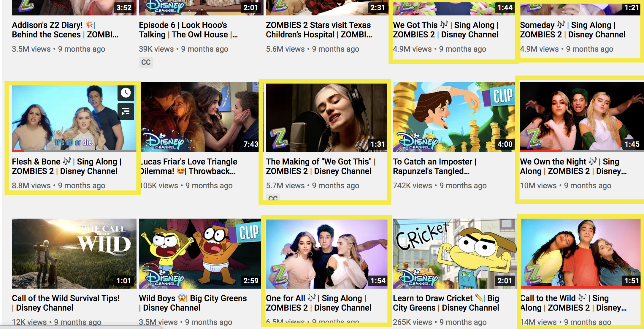Click Add to Queue icon on Flesh & Bone
The width and height of the screenshot is (644, 329).
(126, 112)
